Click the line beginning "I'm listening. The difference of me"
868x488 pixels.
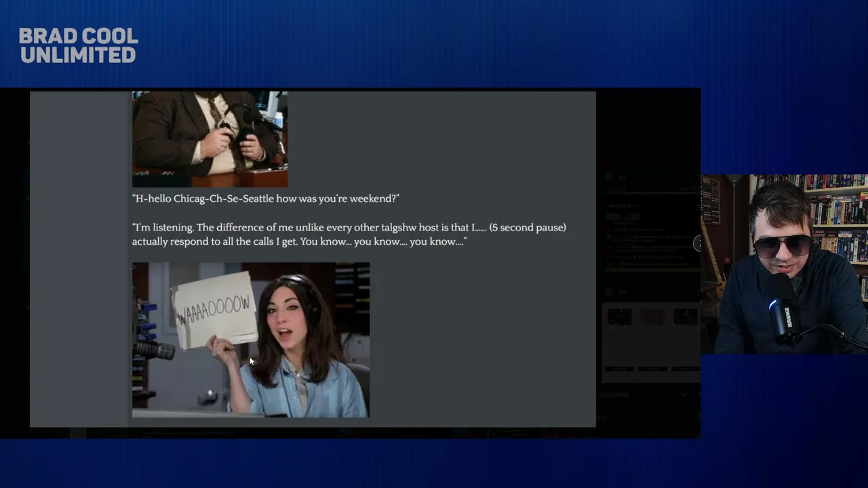pos(349,227)
